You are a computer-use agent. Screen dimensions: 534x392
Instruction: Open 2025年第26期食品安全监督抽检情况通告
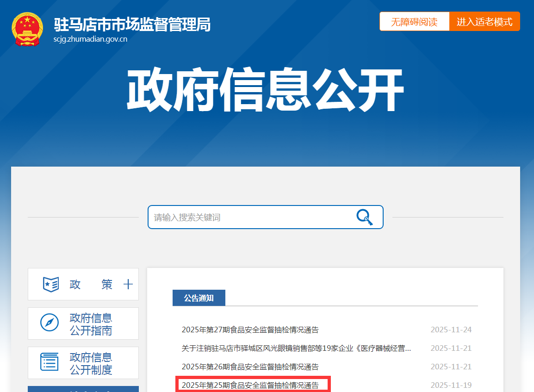(250, 367)
